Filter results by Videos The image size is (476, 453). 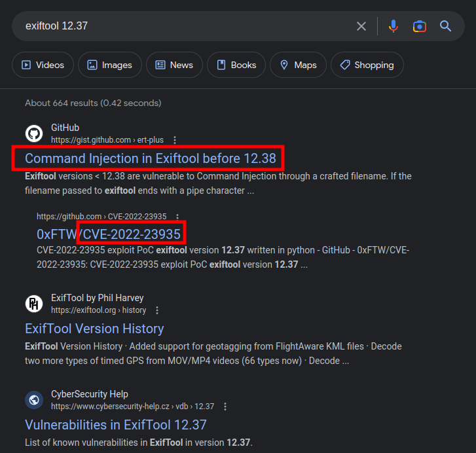coord(43,65)
